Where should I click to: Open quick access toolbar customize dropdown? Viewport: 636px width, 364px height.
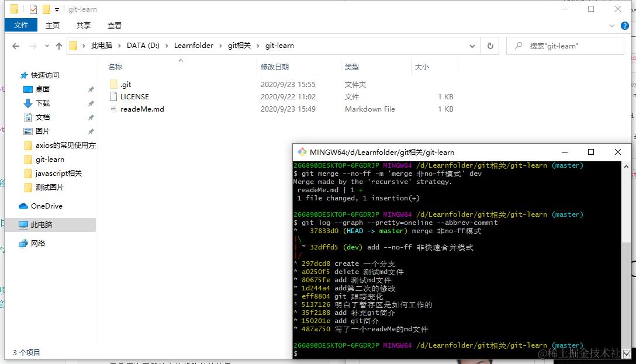tap(57, 9)
